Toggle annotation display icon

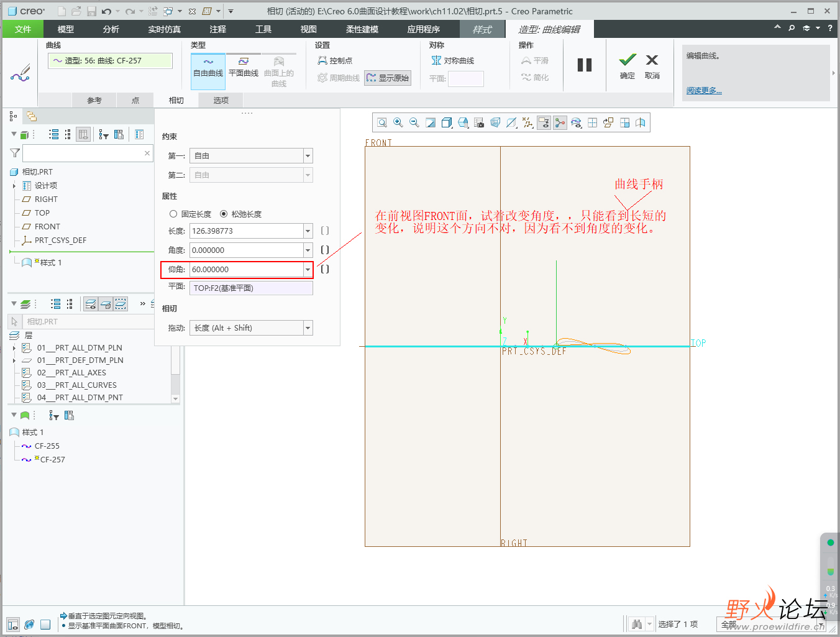(544, 123)
